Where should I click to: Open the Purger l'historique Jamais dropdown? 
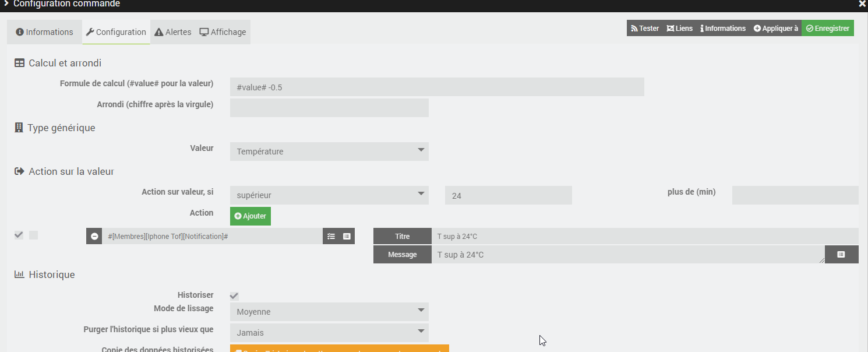(x=329, y=333)
